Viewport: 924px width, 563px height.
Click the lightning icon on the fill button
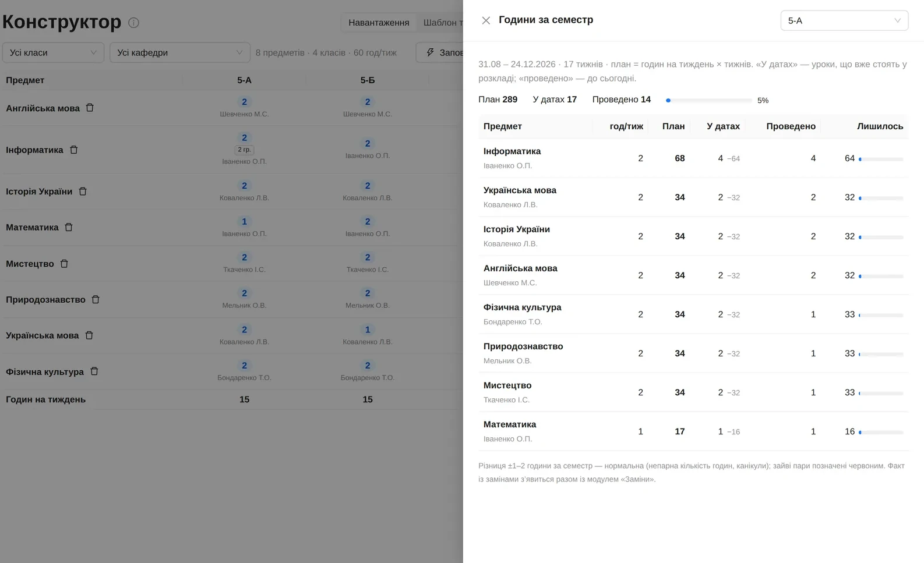(x=430, y=52)
